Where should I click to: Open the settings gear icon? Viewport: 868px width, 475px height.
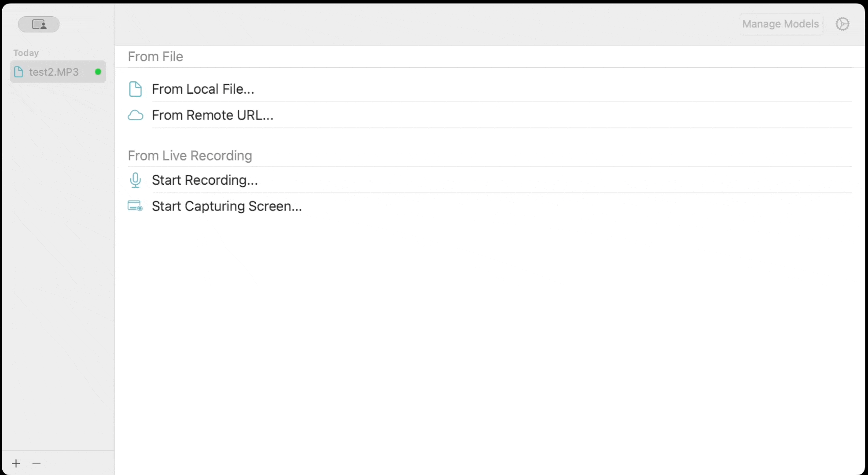843,24
